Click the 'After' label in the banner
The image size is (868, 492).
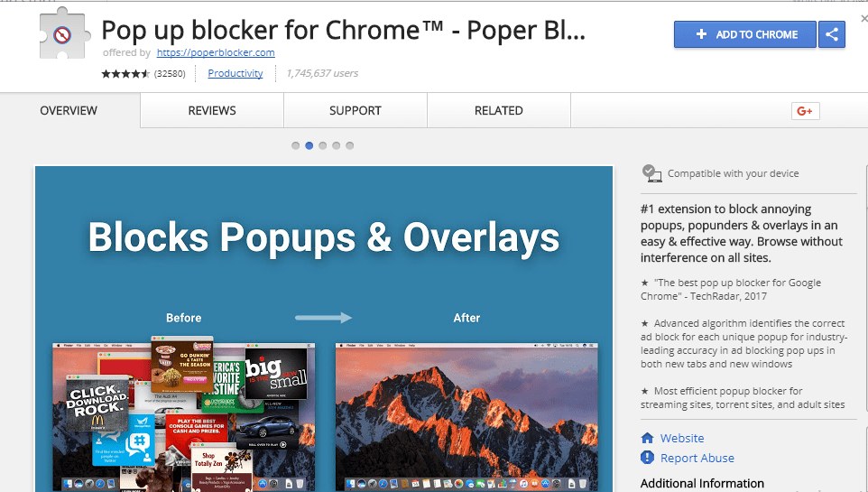click(466, 318)
